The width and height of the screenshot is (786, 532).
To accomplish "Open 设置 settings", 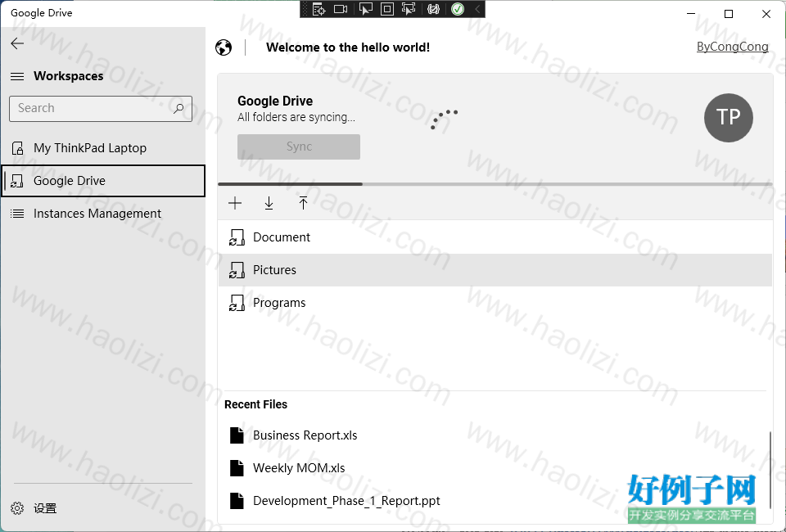I will (103, 508).
